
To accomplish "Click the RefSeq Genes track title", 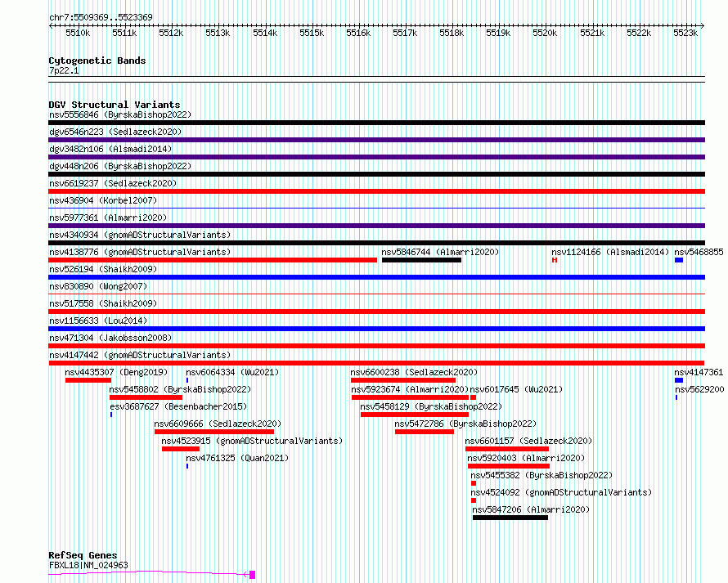I will 83,556.
